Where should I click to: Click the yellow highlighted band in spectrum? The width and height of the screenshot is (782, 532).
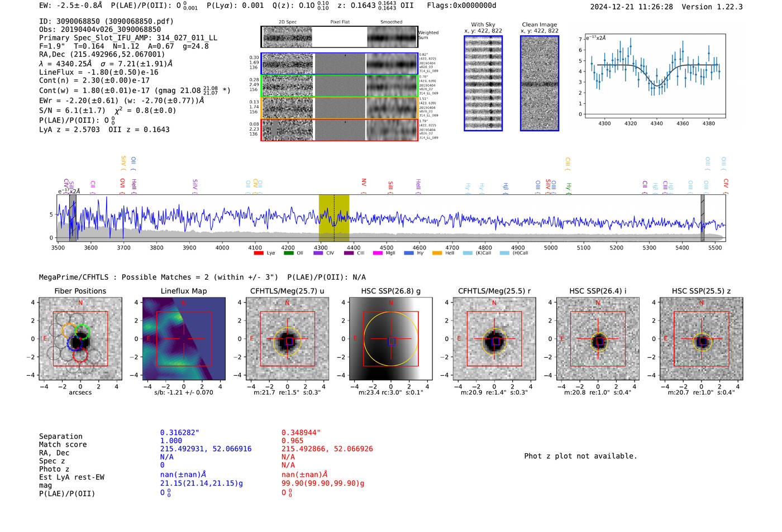333,218
